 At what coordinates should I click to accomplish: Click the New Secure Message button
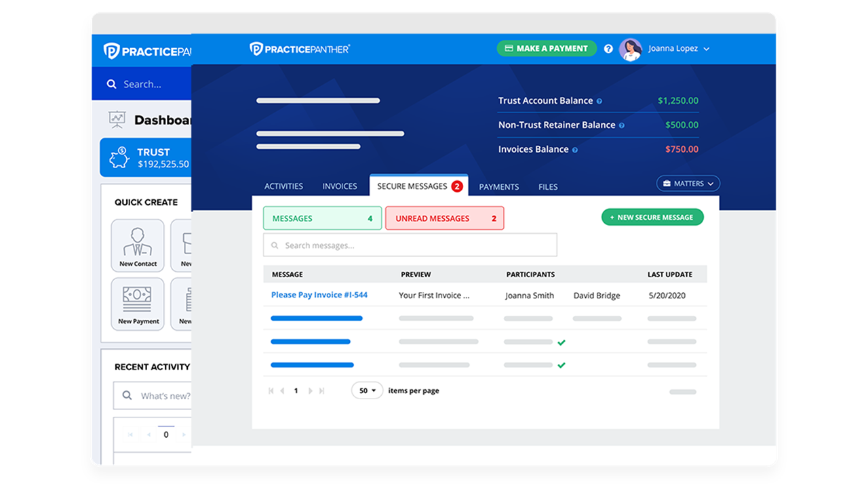pos(652,218)
